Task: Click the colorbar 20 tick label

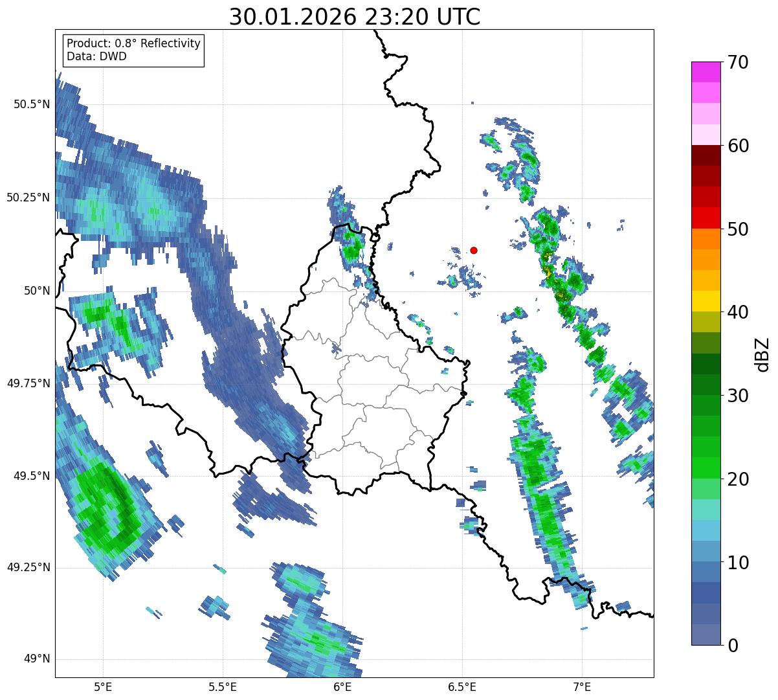Action: point(738,479)
